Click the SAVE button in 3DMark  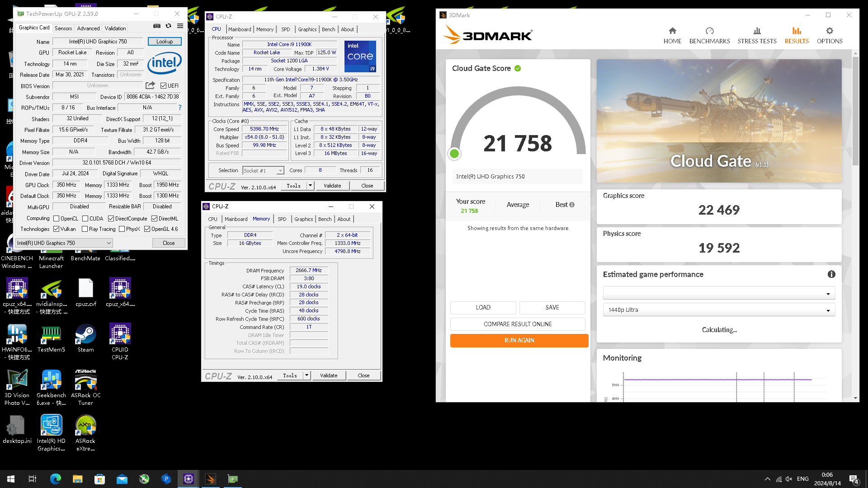tap(552, 307)
